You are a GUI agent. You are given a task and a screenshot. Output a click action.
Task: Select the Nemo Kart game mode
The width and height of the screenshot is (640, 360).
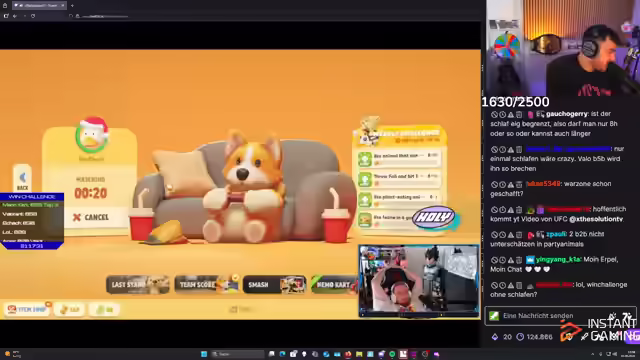point(334,284)
